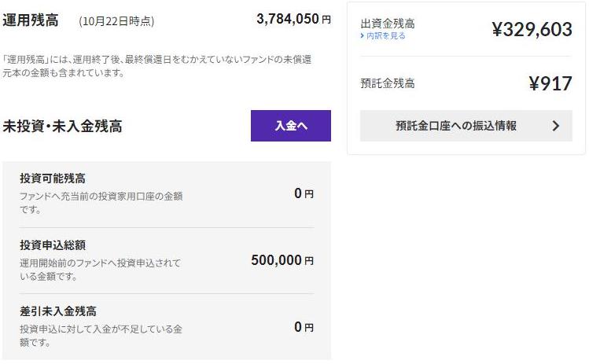Click the 0円 value beside 差引未入金残高
This screenshot has height=364, width=589.
pos(303,327)
